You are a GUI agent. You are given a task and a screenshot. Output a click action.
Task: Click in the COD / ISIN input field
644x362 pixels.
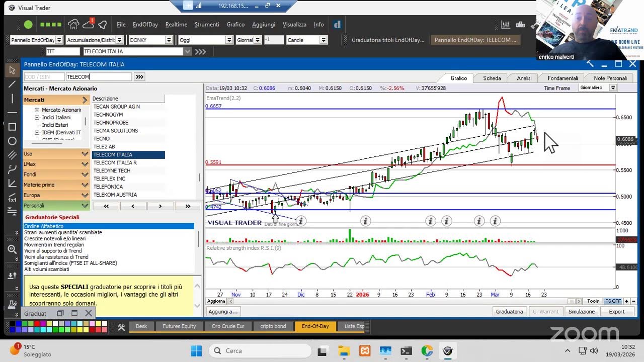(x=44, y=77)
